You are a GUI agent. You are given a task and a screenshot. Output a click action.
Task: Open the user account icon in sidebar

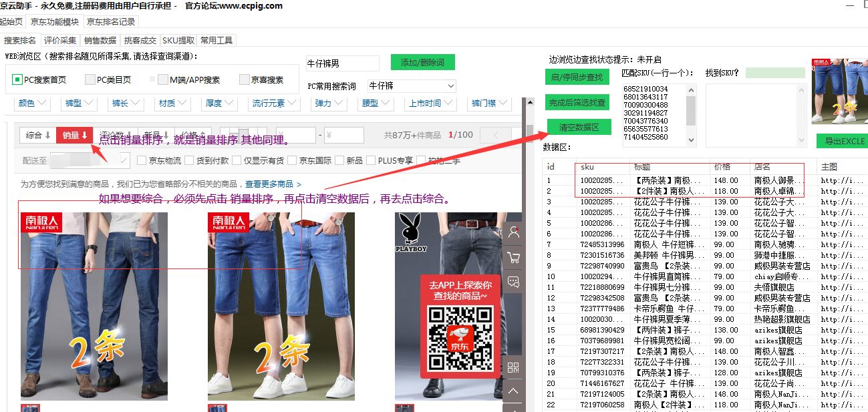[x=513, y=232]
